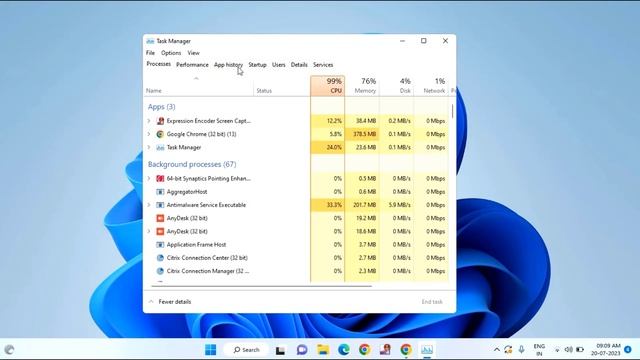
Task: Select the AggregatorHost process name
Action: click(x=187, y=191)
